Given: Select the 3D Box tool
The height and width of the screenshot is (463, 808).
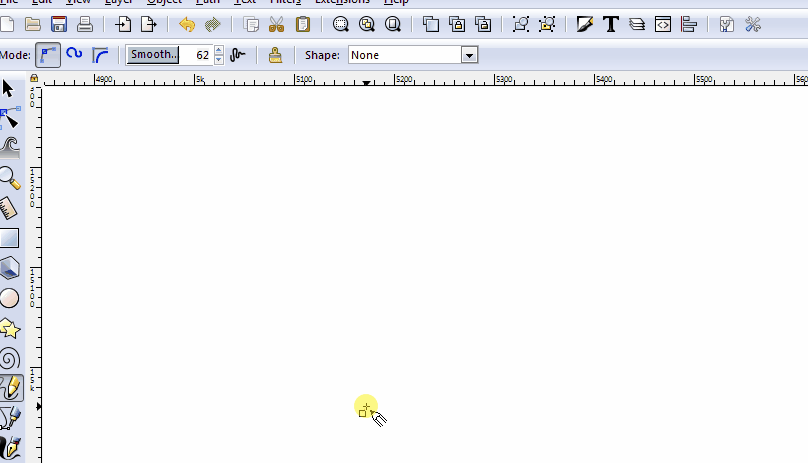Looking at the screenshot, I should coord(10,268).
